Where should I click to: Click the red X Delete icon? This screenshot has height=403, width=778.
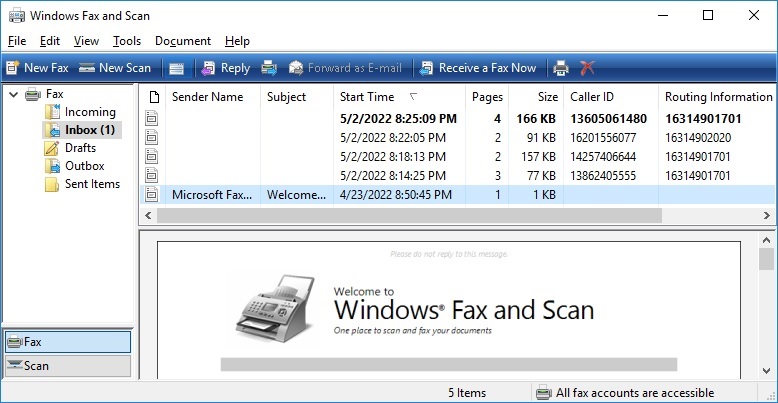pos(587,68)
